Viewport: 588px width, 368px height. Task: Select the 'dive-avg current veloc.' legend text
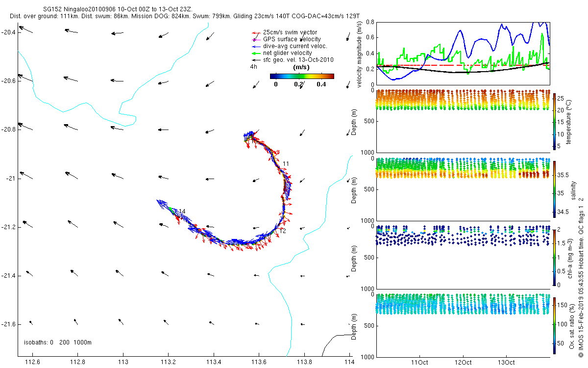pyautogui.click(x=295, y=46)
